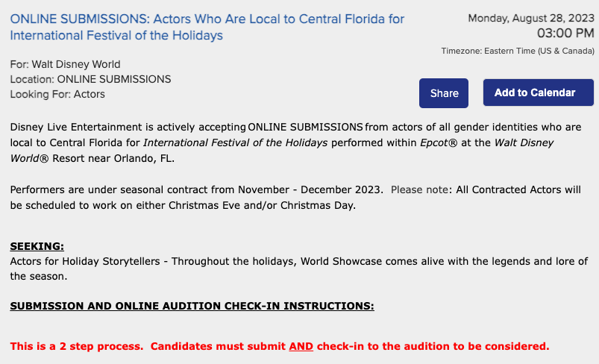Click the 'Location: ONLINE SUBMISSIONS' line
The width and height of the screenshot is (599, 364).
(91, 79)
